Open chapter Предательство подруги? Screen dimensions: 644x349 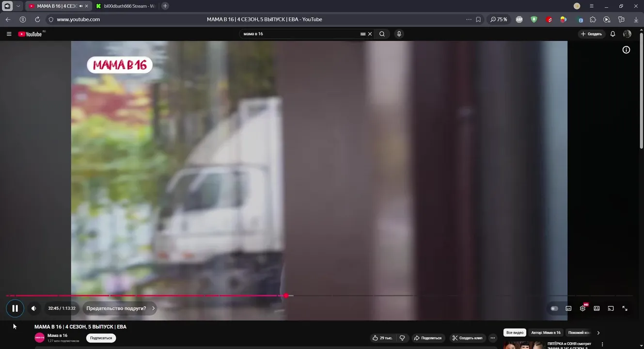coord(120,308)
